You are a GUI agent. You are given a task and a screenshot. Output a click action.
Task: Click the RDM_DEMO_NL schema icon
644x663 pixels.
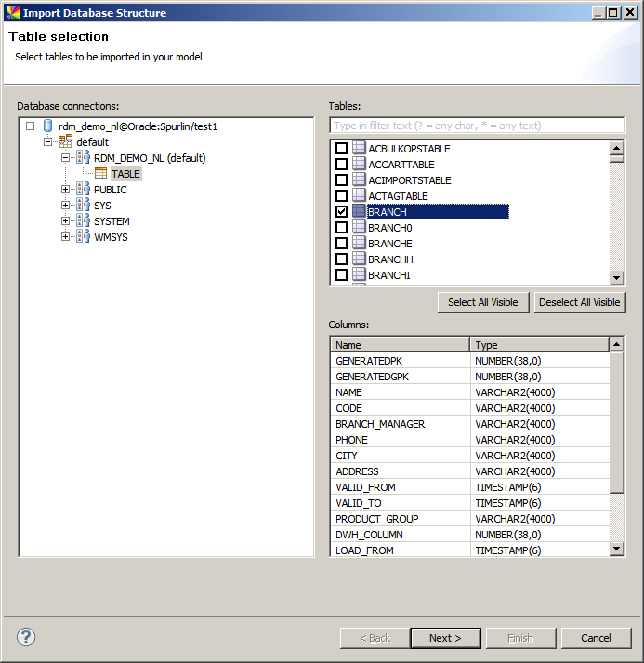(x=83, y=158)
